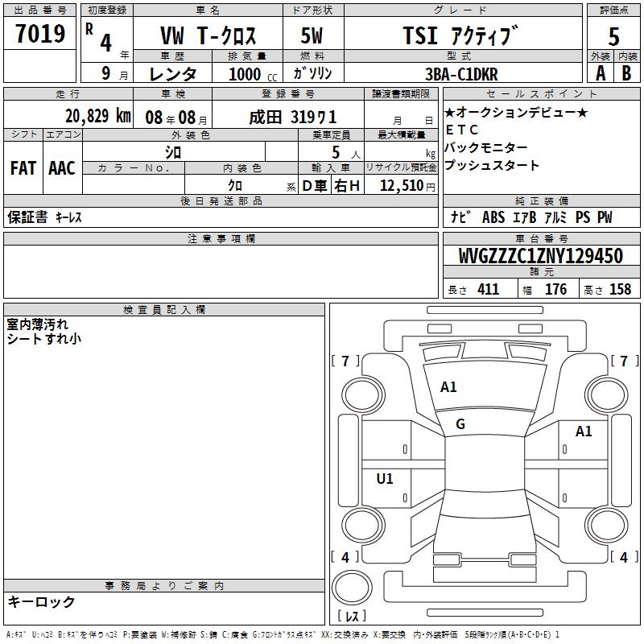Click ナビ in genuine equipment
Image resolution: width=644 pixels, height=644 pixels.
tap(460, 217)
